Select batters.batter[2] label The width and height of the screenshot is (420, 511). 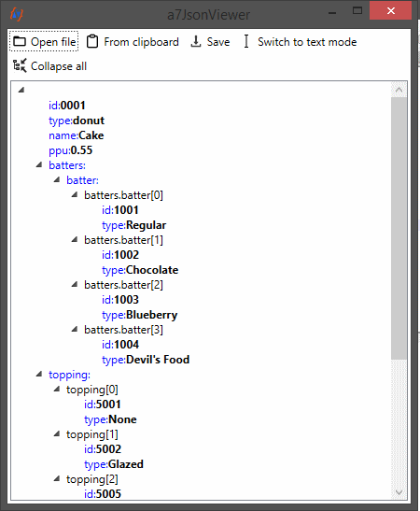pyautogui.click(x=123, y=285)
